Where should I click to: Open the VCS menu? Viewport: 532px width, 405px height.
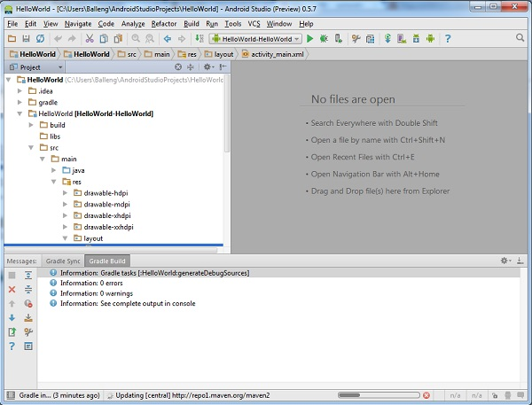click(254, 23)
